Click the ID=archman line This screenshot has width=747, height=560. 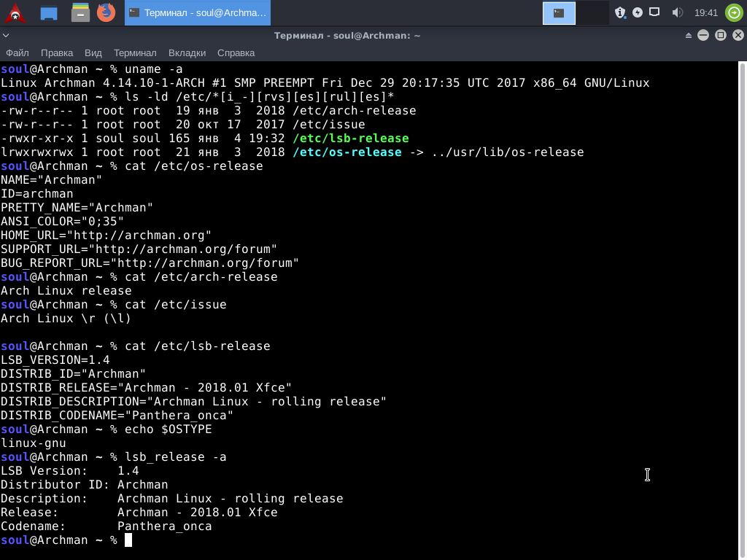pos(36,194)
